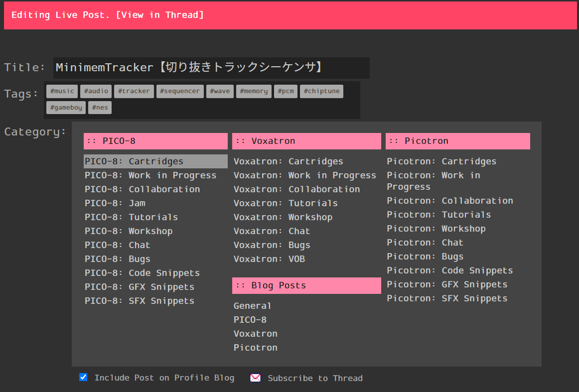Image resolution: width=579 pixels, height=392 pixels.
Task: Choose Picotron: Chat category
Action: tap(425, 243)
